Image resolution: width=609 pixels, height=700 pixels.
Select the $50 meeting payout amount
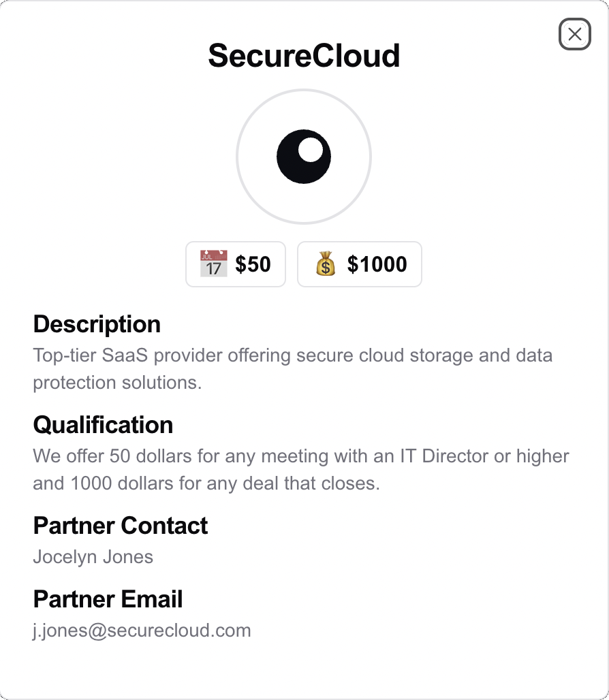[x=253, y=264]
